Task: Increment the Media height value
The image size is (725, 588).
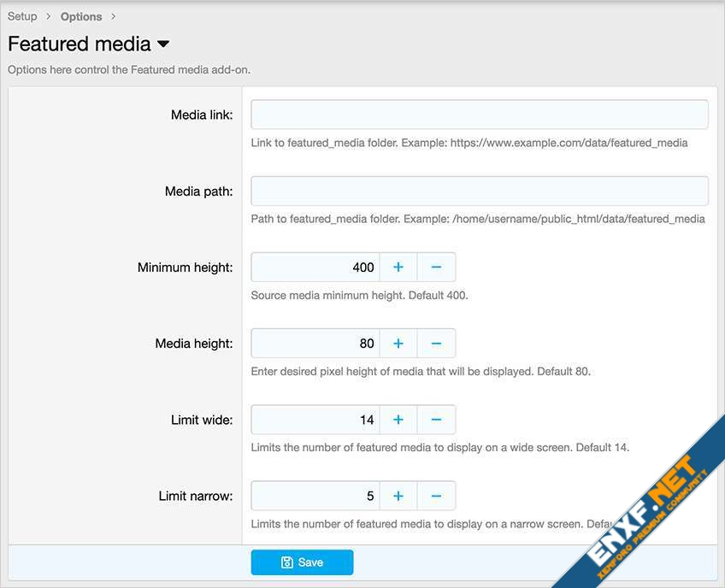Action: 398,344
